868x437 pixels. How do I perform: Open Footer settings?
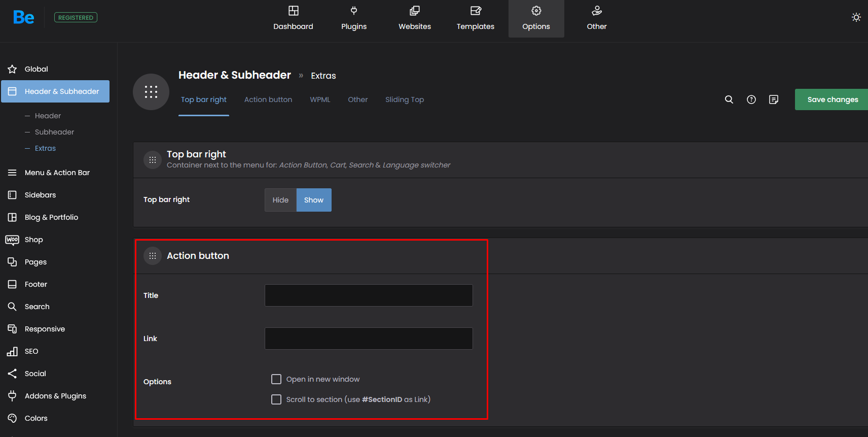(x=55, y=284)
